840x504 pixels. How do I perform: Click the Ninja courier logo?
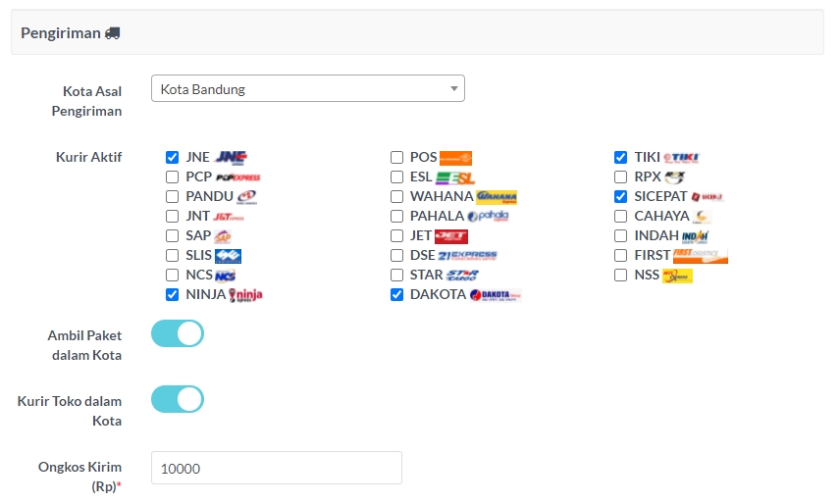245,294
